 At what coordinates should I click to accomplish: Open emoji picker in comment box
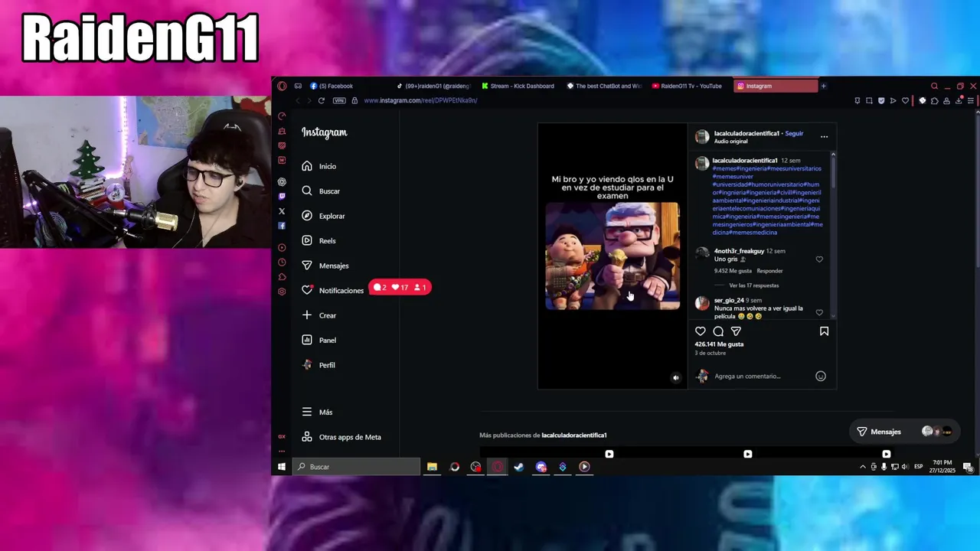(x=821, y=377)
